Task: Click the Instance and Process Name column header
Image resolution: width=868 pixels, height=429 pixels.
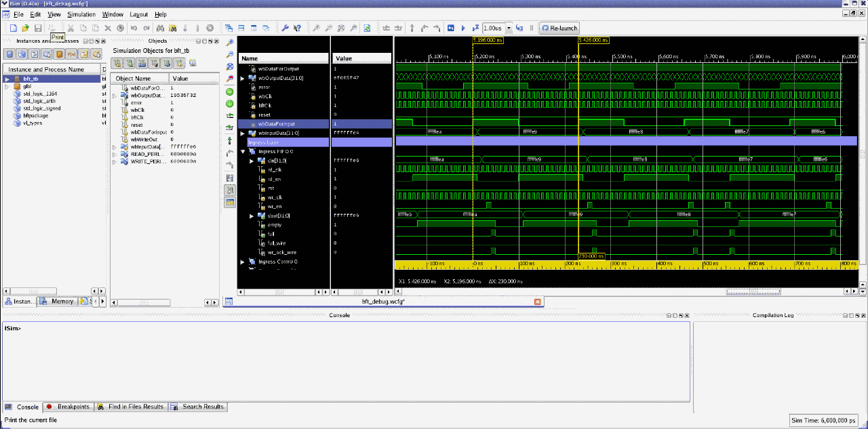Action: (x=52, y=69)
